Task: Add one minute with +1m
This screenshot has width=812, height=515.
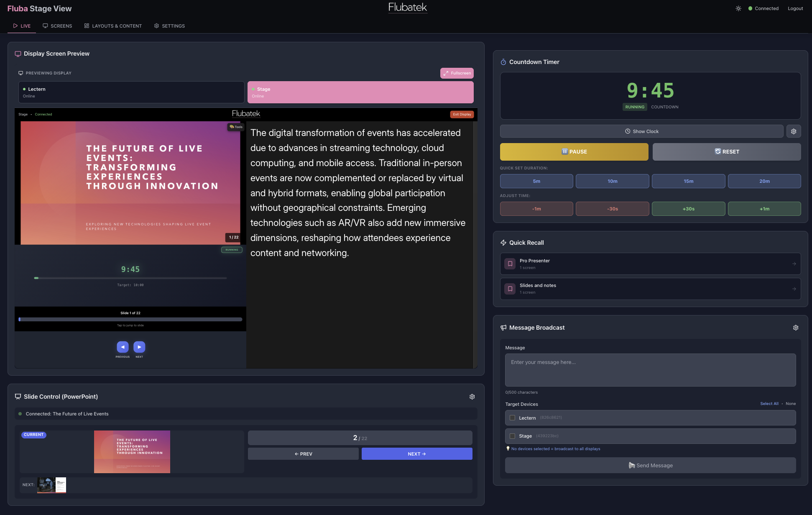Action: tap(764, 209)
